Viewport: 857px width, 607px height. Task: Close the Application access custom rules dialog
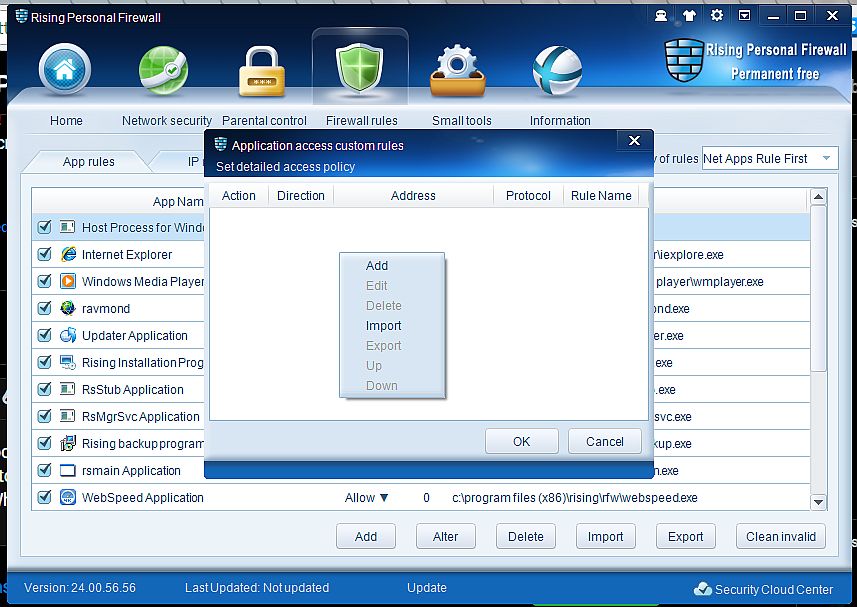pos(635,141)
